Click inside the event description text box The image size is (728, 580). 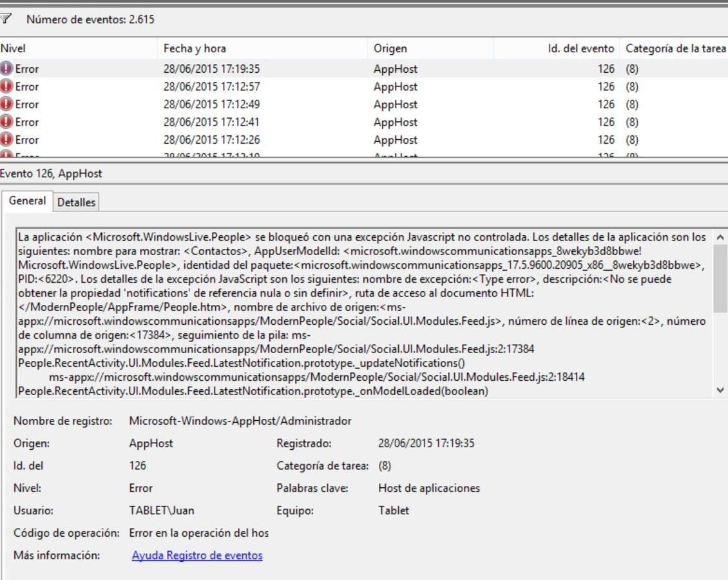365,313
